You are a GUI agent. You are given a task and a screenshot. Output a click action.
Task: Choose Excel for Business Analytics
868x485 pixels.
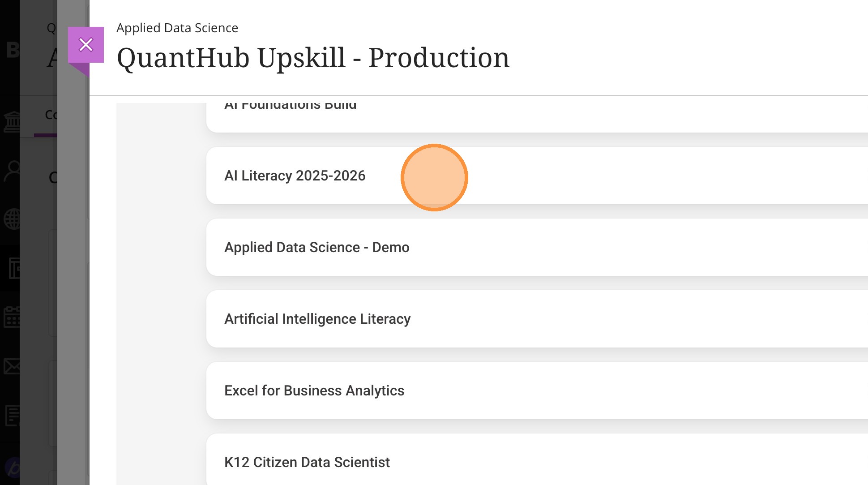pos(314,391)
